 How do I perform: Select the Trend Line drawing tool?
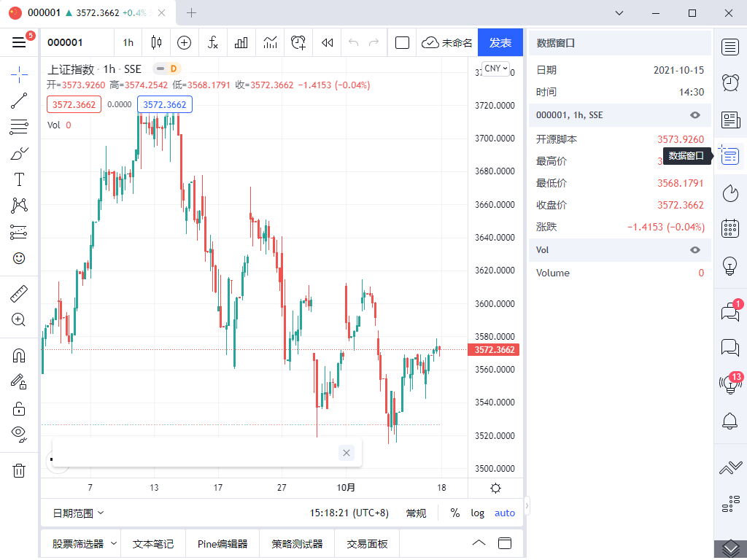tap(19, 101)
